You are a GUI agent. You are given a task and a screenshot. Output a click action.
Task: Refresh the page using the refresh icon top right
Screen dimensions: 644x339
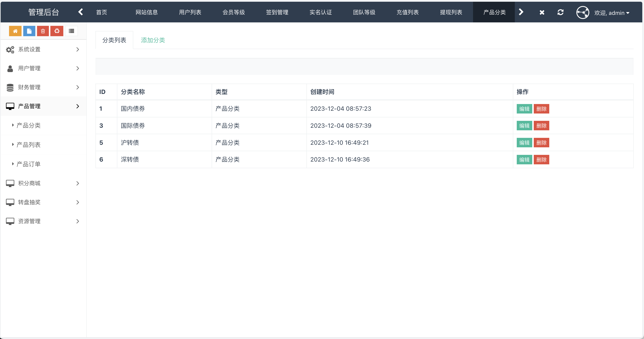561,12
